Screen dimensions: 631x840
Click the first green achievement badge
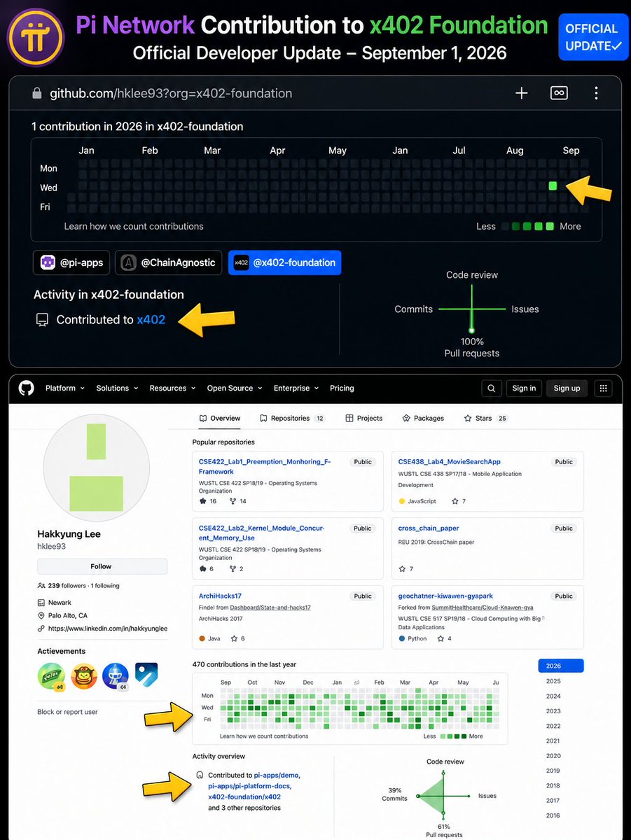(x=50, y=676)
